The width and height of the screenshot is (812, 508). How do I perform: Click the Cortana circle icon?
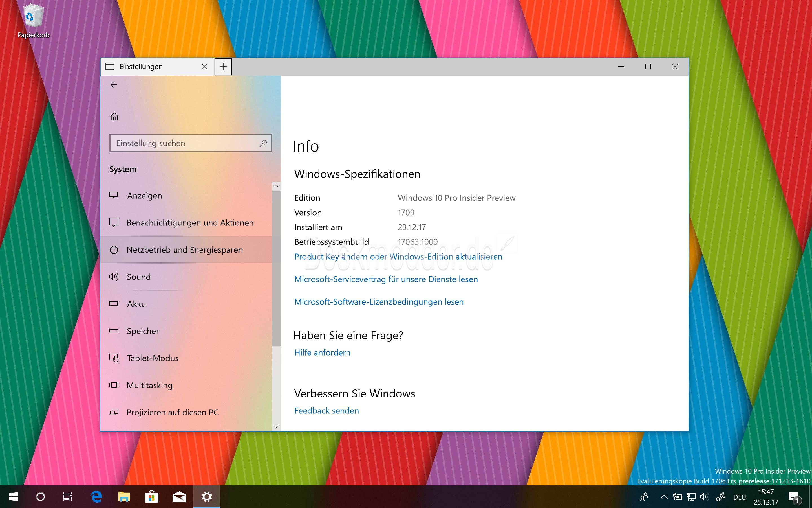(x=40, y=497)
